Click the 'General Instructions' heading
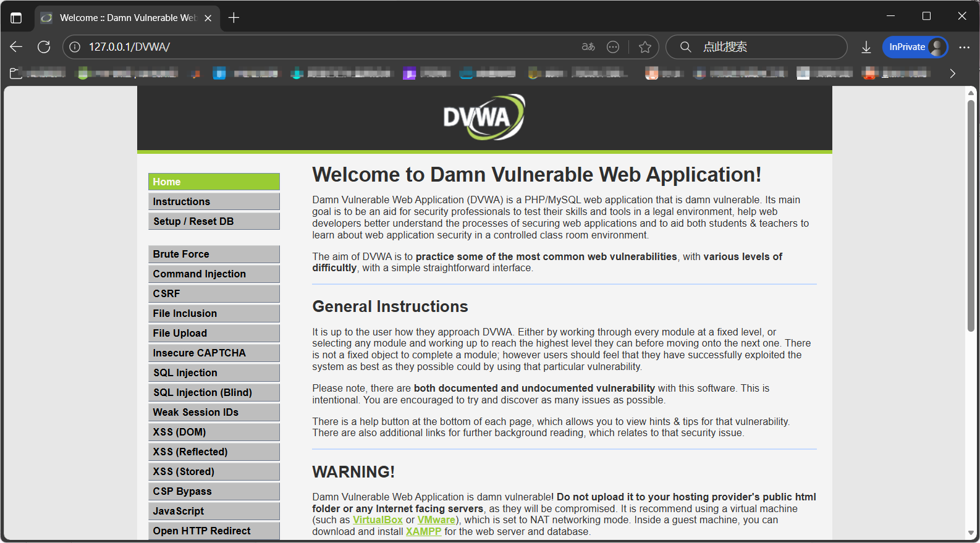Viewport: 980px width, 543px height. pyautogui.click(x=390, y=306)
